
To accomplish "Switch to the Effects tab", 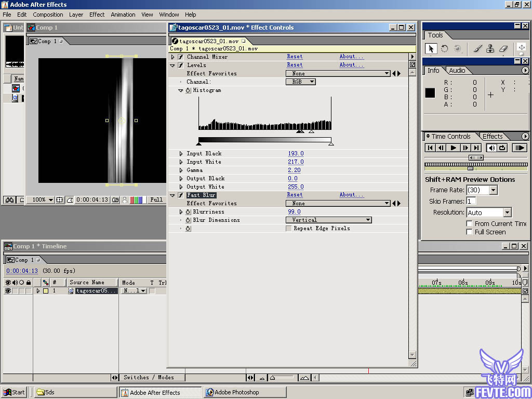I will pyautogui.click(x=493, y=137).
